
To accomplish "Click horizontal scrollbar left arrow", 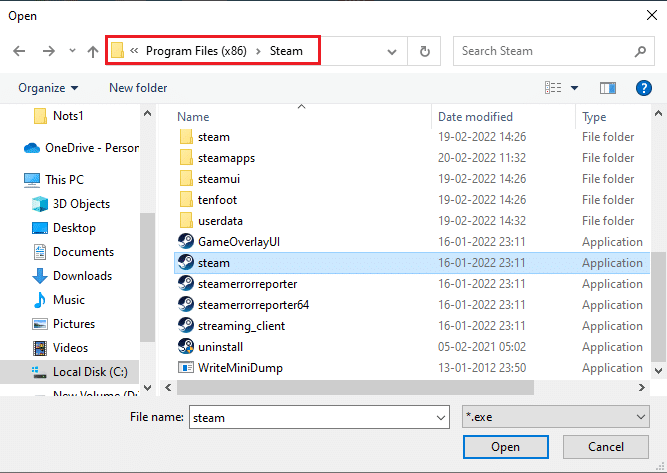I will tap(168, 388).
